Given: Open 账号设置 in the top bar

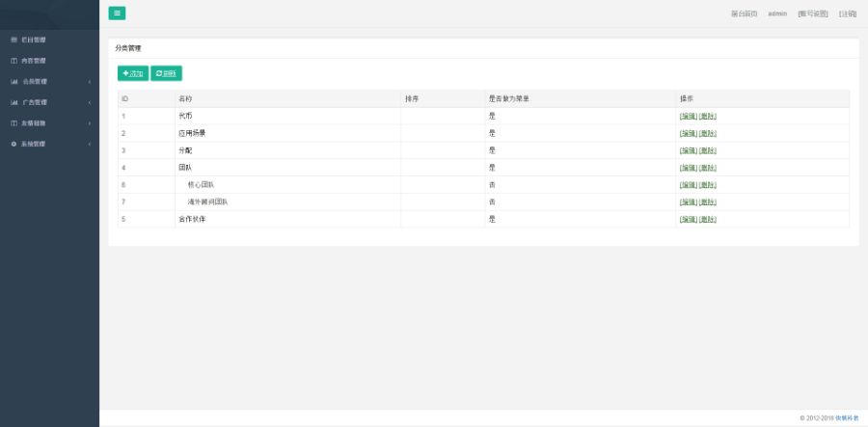Looking at the screenshot, I should [813, 13].
